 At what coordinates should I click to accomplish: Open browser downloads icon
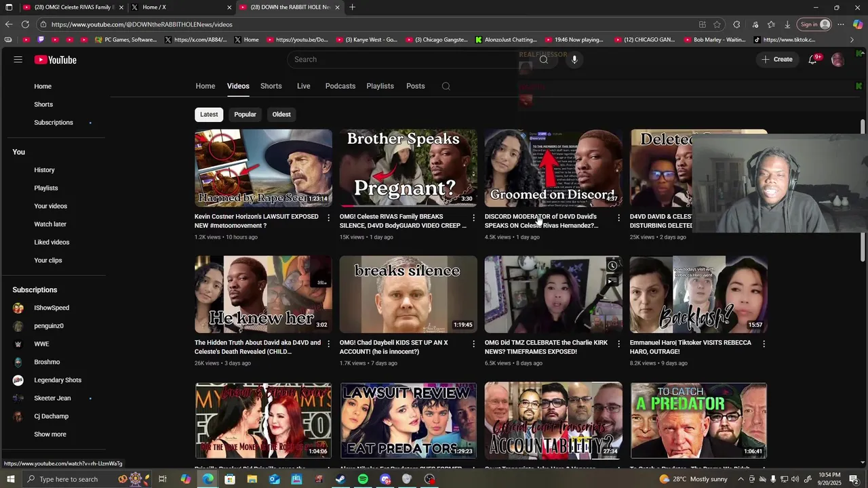pyautogui.click(x=787, y=24)
